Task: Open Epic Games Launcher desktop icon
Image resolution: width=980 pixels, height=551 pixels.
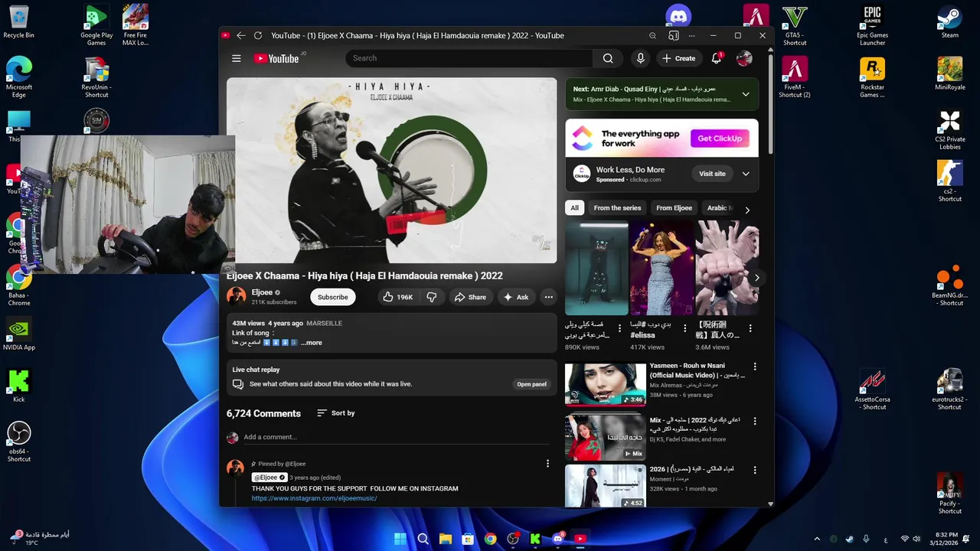Action: pos(872,25)
